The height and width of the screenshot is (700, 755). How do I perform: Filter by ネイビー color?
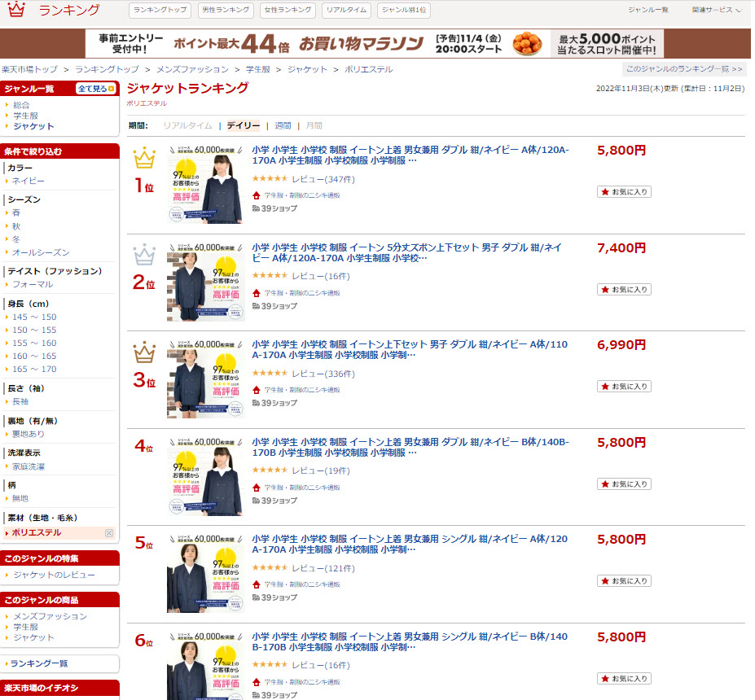(28, 181)
